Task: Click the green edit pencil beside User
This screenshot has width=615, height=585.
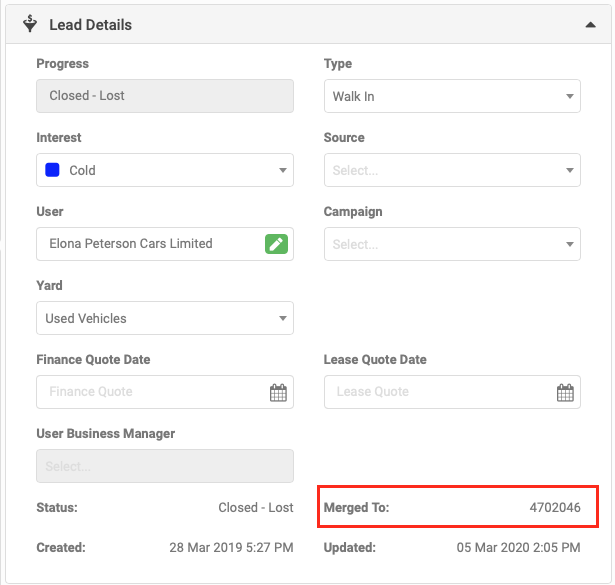Action: (276, 244)
